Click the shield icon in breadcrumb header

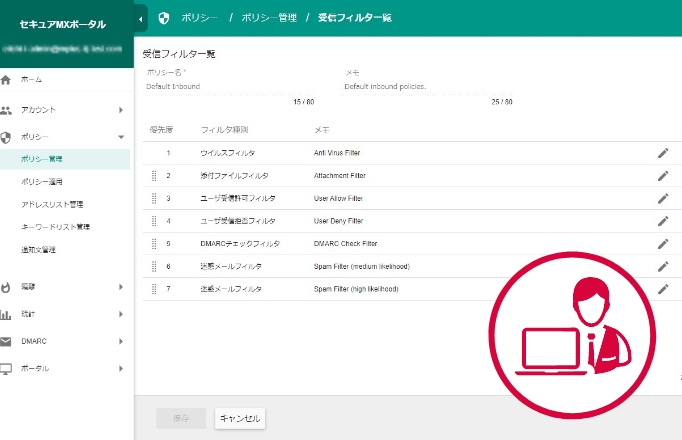coord(164,18)
